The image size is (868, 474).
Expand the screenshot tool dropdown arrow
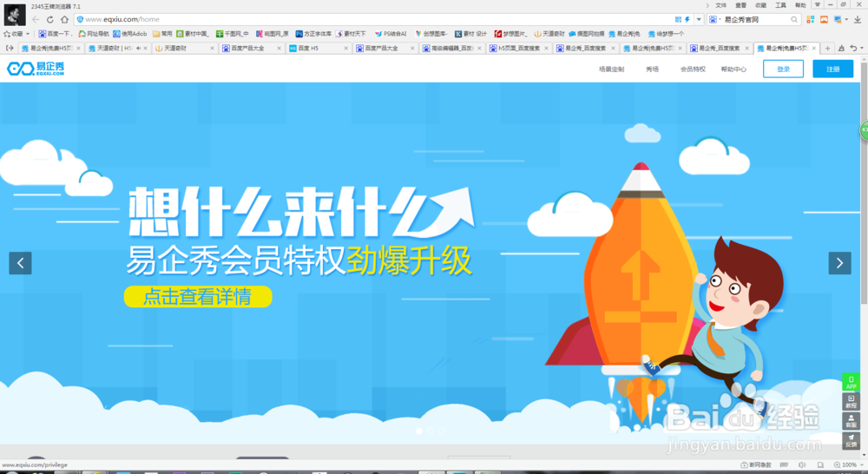(x=846, y=19)
